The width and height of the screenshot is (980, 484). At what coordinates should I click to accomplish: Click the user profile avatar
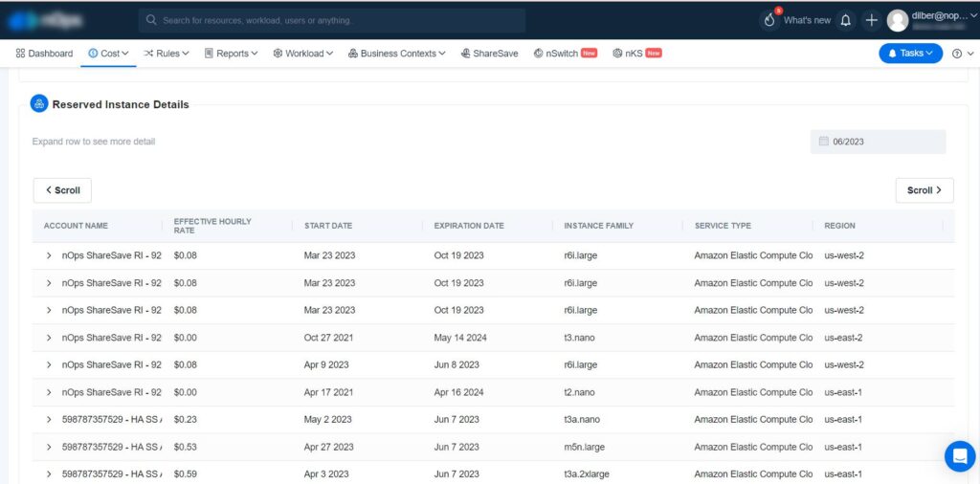pos(897,20)
